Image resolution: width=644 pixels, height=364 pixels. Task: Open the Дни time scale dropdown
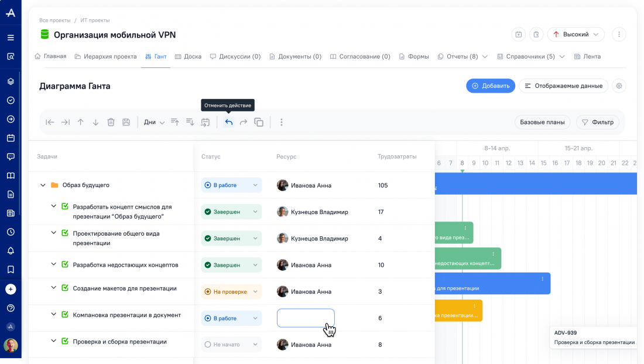point(154,123)
